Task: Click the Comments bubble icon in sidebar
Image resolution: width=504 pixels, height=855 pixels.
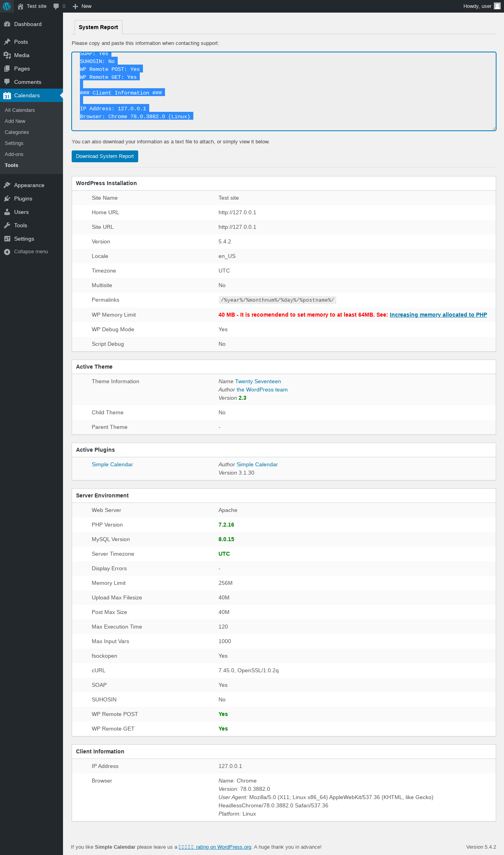Action: coord(7,82)
